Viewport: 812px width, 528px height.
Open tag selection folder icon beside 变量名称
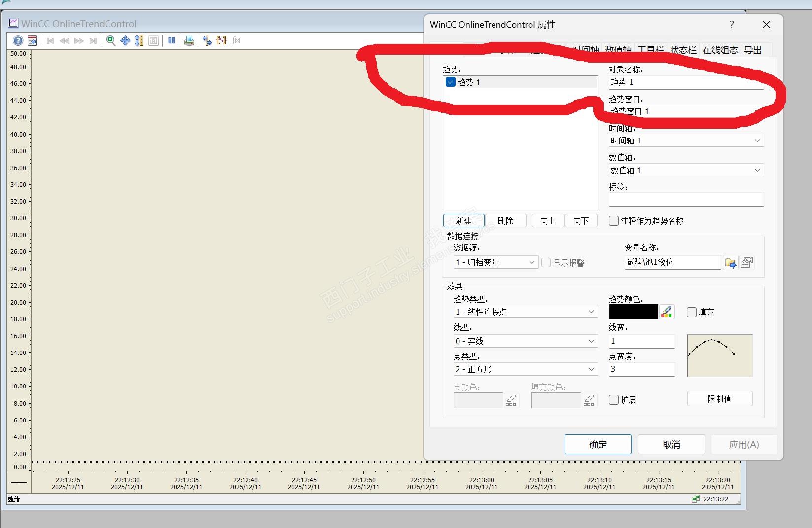coord(730,263)
